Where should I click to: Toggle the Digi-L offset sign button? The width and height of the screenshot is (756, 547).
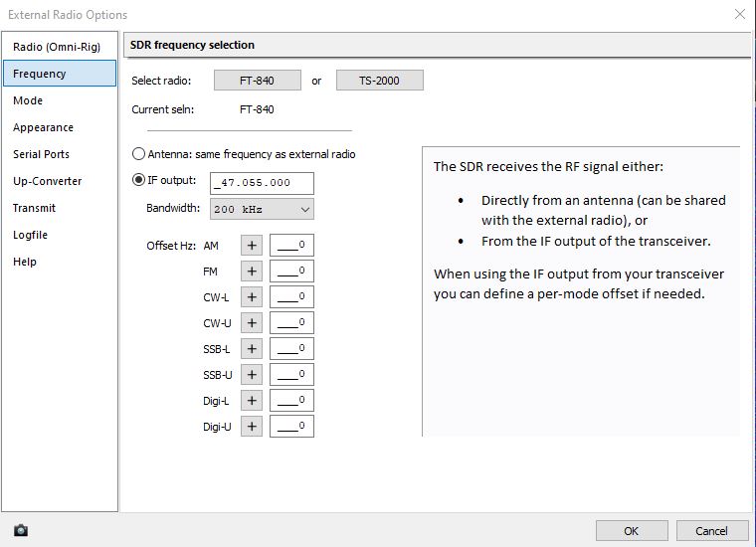tap(252, 400)
